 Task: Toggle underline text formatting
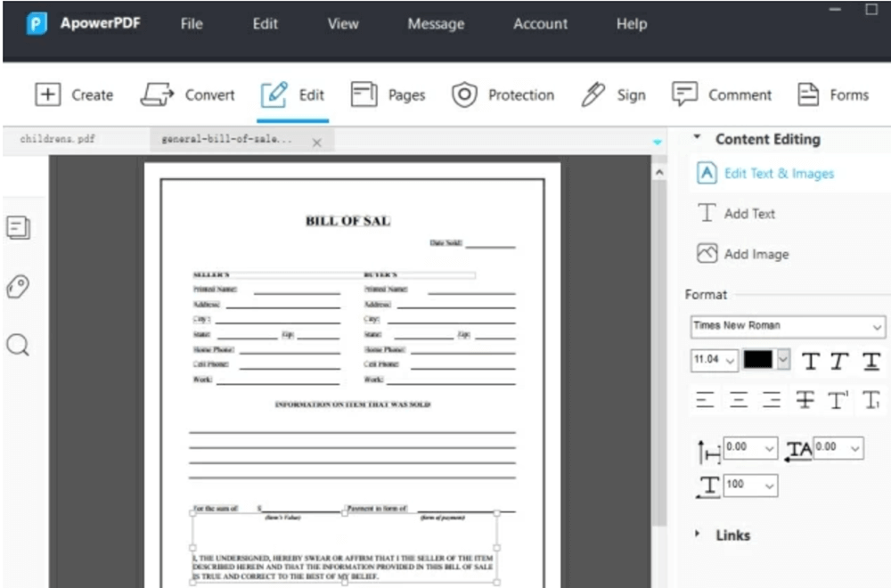[871, 361]
